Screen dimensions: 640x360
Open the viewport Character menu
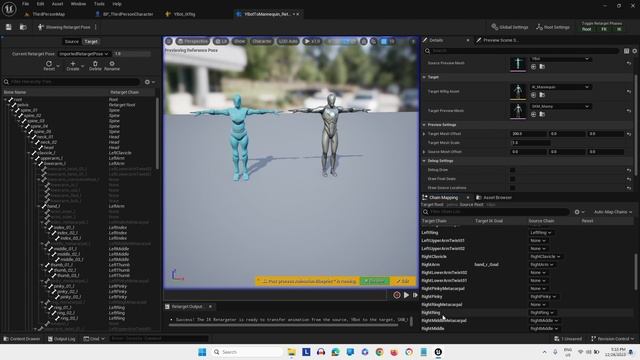click(x=262, y=41)
